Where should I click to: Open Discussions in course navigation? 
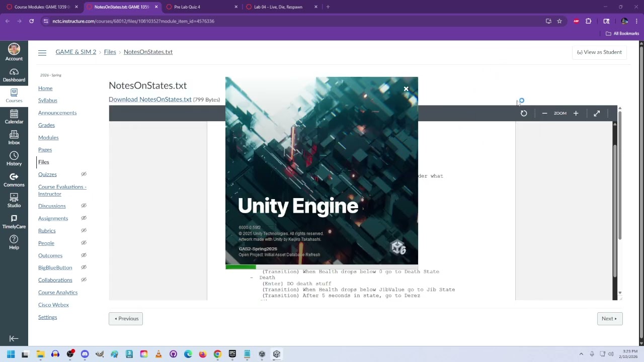pyautogui.click(x=52, y=206)
